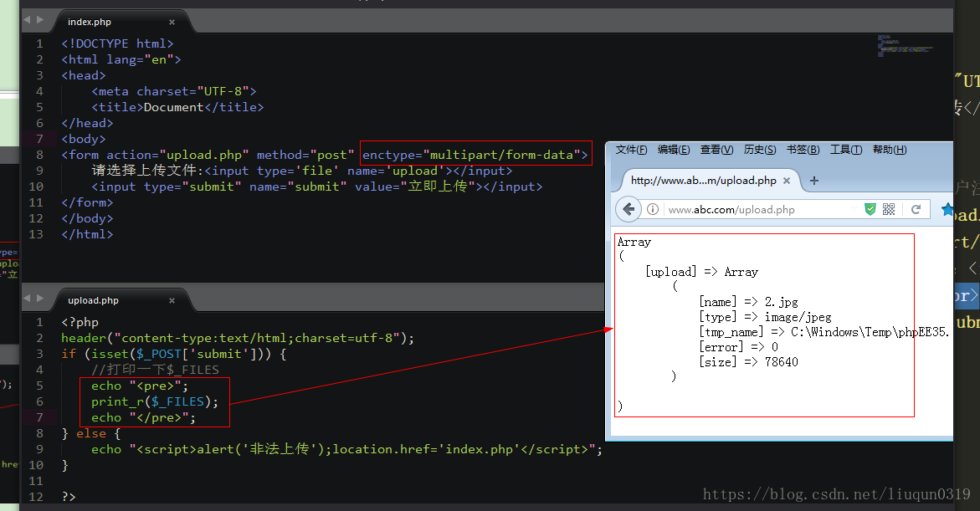Open the 编辑(E) menu in browser
The width and height of the screenshot is (980, 511).
[674, 150]
